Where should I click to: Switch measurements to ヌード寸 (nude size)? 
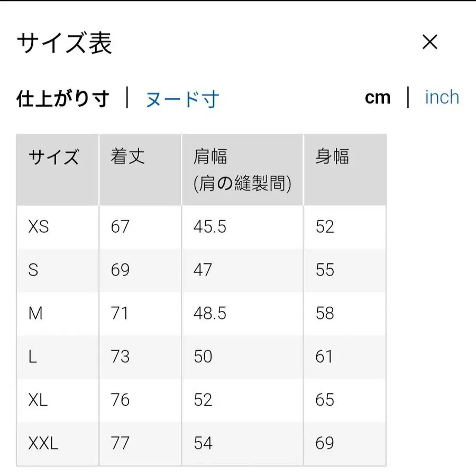pos(181,98)
